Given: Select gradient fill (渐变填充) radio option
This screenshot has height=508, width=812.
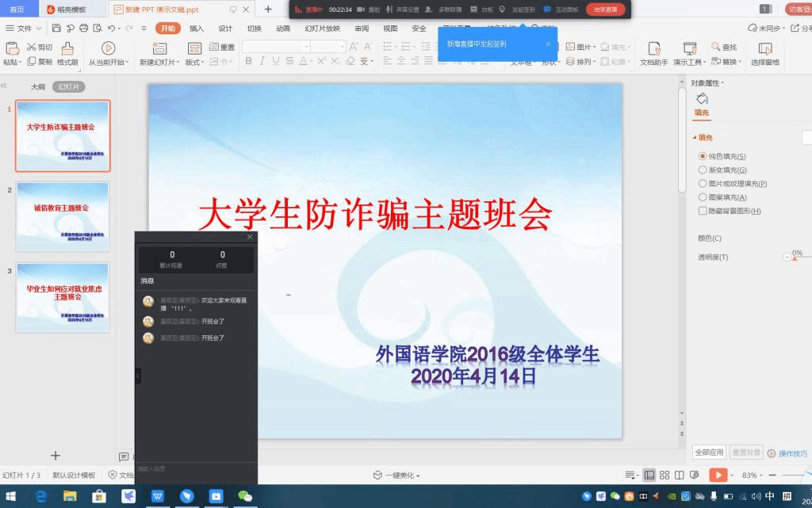Looking at the screenshot, I should [703, 170].
